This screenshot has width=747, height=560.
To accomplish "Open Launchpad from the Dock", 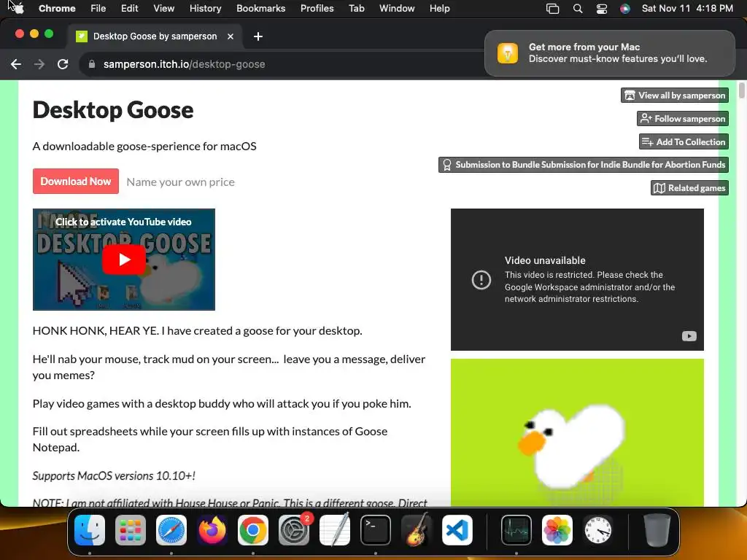I will (x=131, y=530).
